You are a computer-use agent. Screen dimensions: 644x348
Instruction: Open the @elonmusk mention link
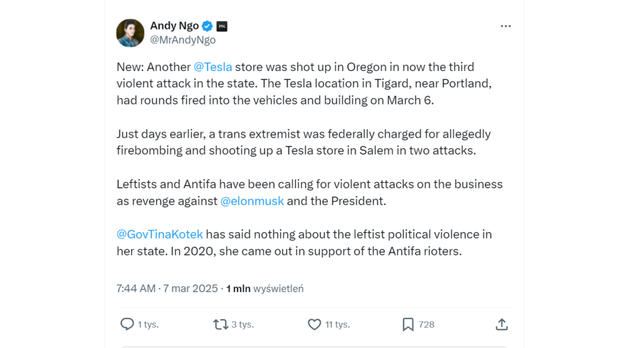252,201
